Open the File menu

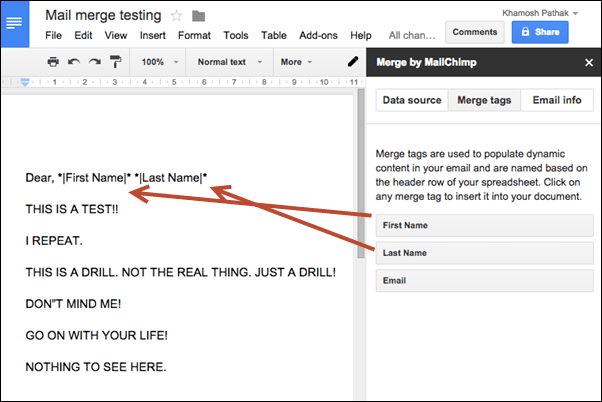click(x=53, y=35)
